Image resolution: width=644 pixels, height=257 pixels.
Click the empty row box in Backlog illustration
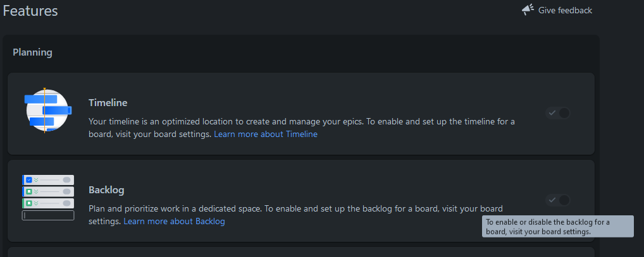pos(48,215)
